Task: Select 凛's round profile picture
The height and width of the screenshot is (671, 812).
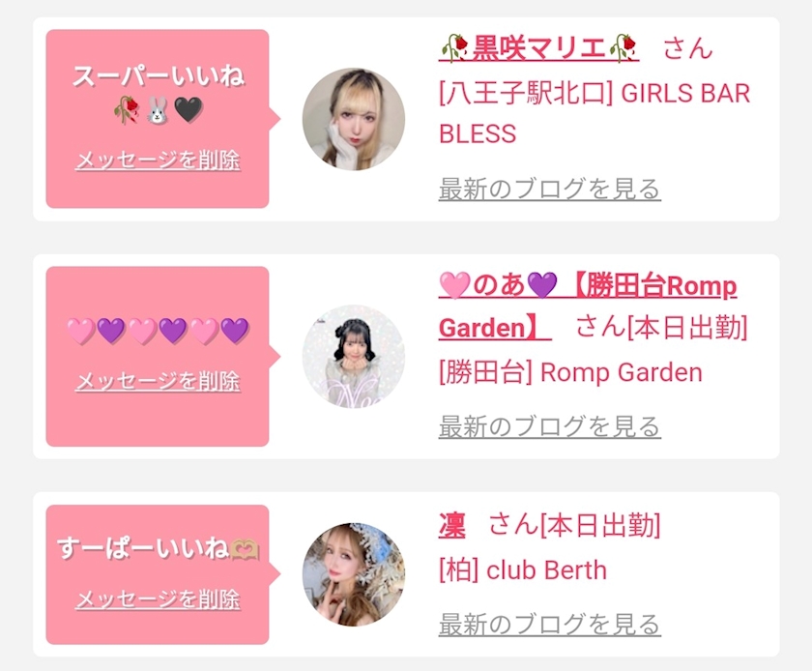Action: pyautogui.click(x=354, y=574)
